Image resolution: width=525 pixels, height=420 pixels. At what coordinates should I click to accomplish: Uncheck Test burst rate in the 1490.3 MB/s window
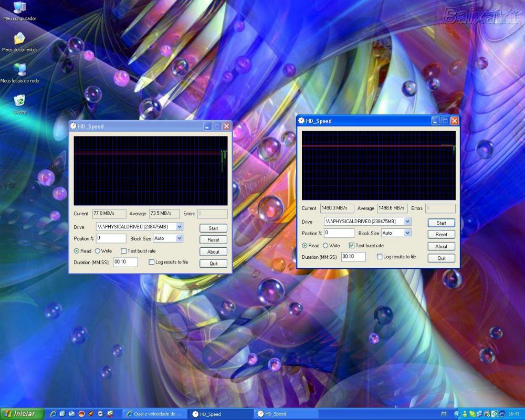352,246
